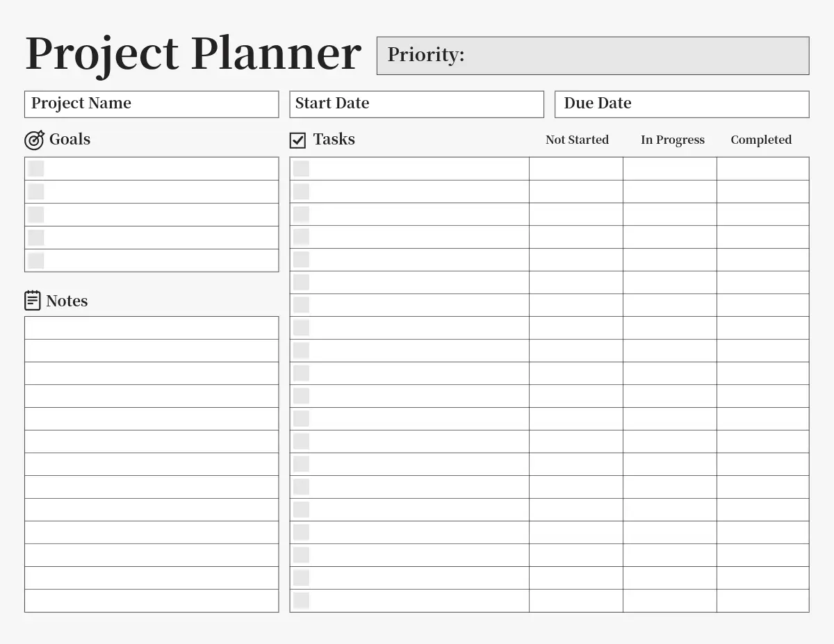The image size is (834, 644).
Task: Check the last task row checkbox
Action: 301,600
